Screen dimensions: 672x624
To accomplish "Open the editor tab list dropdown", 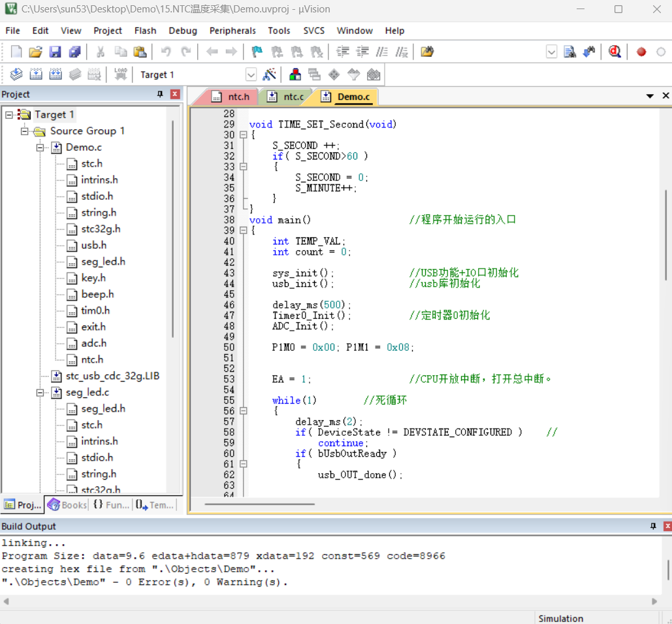I will (x=650, y=96).
